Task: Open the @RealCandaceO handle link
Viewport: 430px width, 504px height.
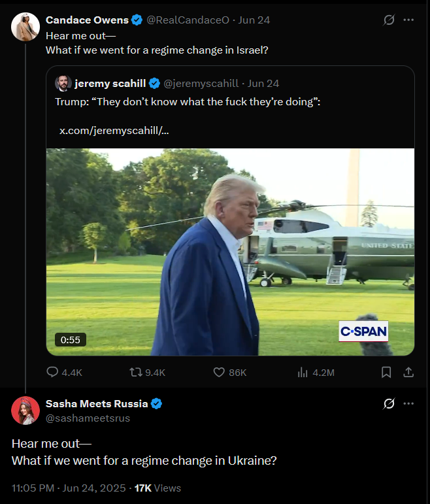Action: (188, 20)
